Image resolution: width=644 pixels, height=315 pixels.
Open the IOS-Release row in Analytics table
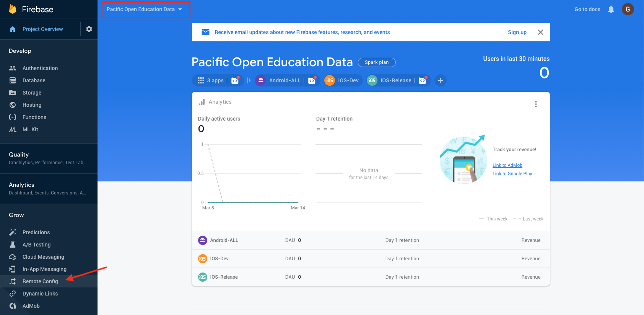(224, 277)
